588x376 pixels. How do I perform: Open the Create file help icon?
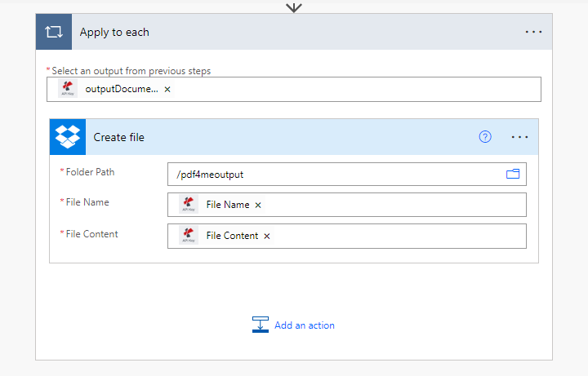coord(485,137)
